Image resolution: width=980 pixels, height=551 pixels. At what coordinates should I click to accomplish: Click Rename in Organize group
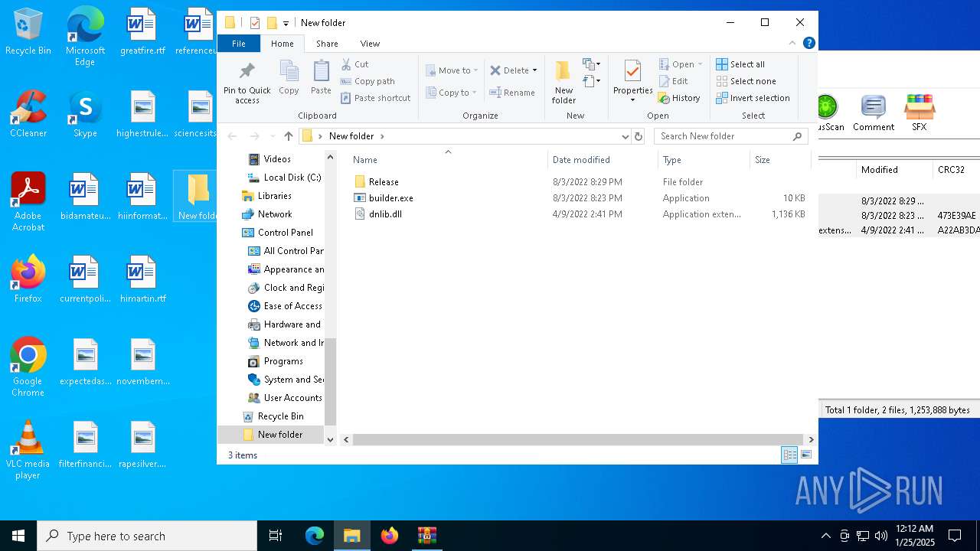(512, 93)
